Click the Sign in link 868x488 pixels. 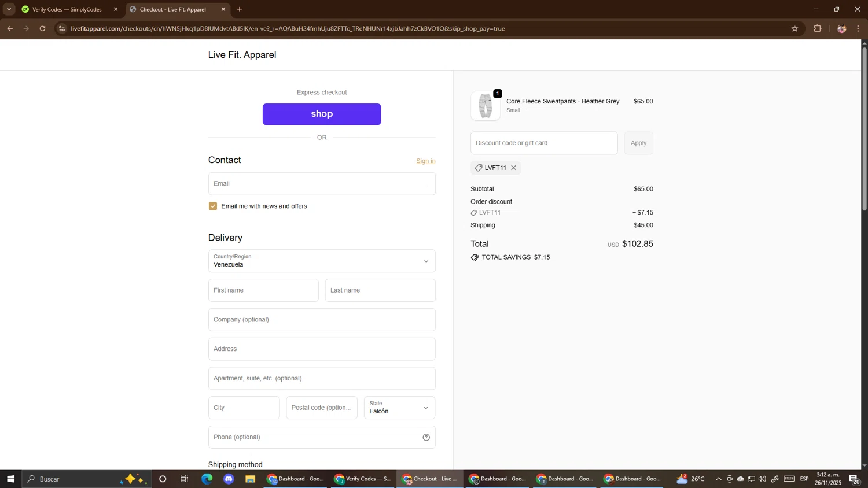coord(426,161)
